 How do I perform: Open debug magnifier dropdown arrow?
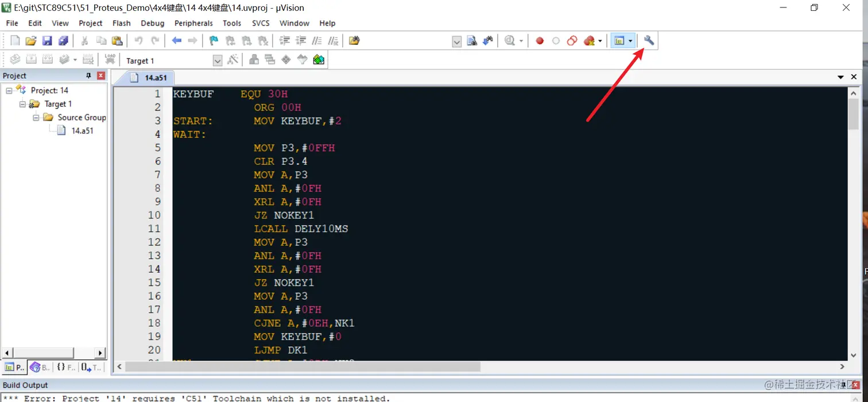click(521, 41)
